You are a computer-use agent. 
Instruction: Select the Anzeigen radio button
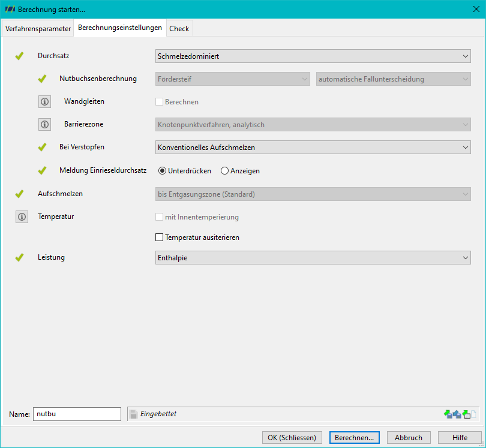(x=224, y=171)
